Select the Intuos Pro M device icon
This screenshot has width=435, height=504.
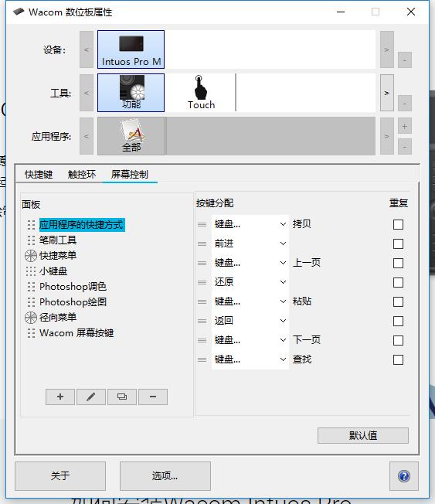131,49
